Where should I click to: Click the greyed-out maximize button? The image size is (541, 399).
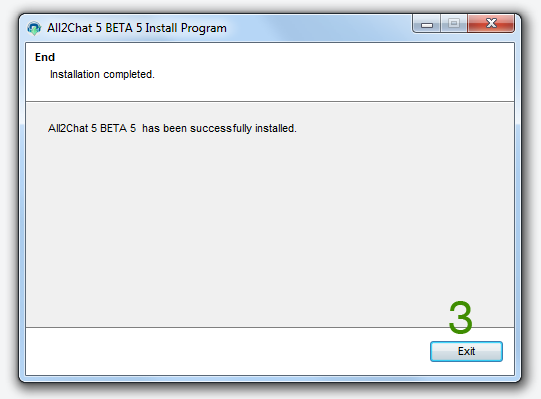(x=454, y=23)
